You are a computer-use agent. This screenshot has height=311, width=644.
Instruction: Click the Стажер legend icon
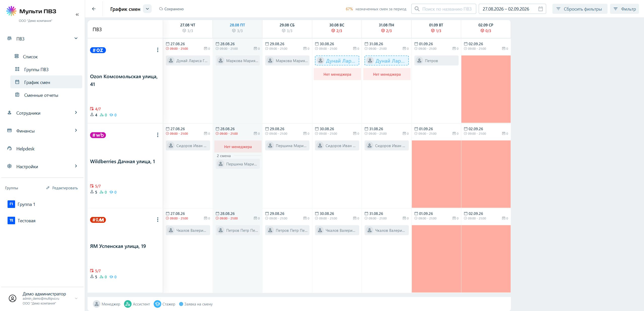(157, 304)
